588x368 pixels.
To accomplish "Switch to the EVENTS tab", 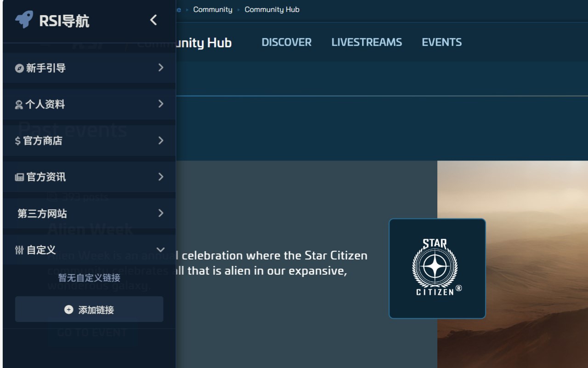I will (442, 42).
